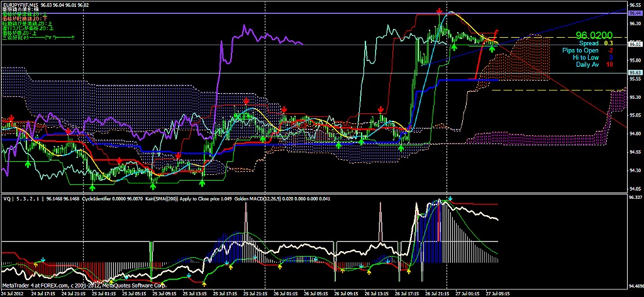Viewport: 644px width, 297px height.
Task: Select the leftmost green up arrow on the price chart
Action: coord(28,163)
